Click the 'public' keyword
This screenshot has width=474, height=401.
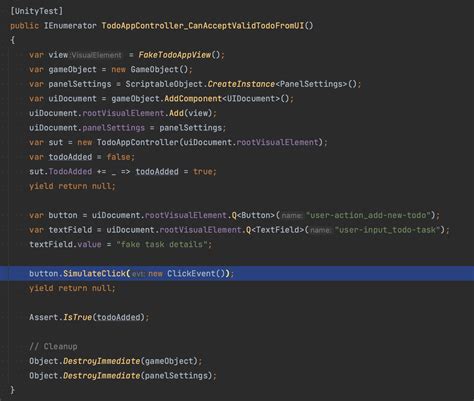coord(24,26)
